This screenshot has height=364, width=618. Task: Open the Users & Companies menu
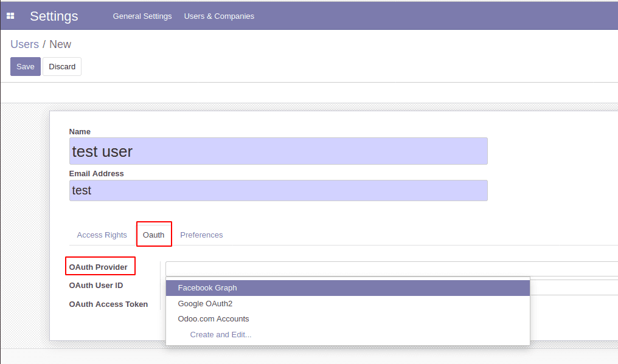219,16
